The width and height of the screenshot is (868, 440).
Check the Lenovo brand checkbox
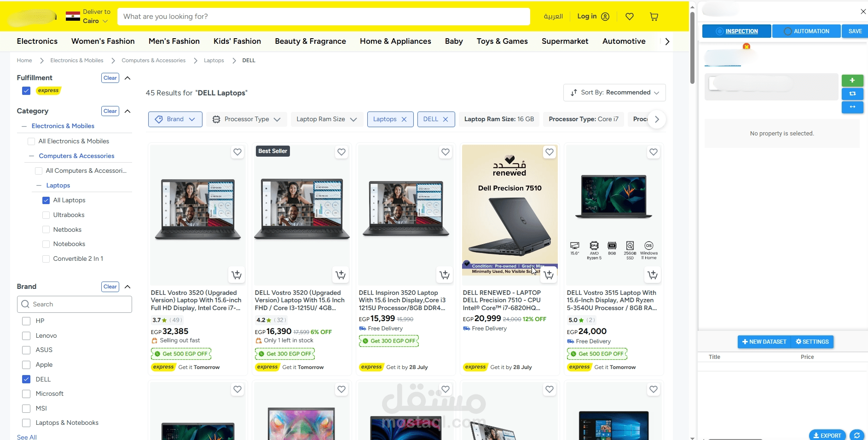(26, 335)
